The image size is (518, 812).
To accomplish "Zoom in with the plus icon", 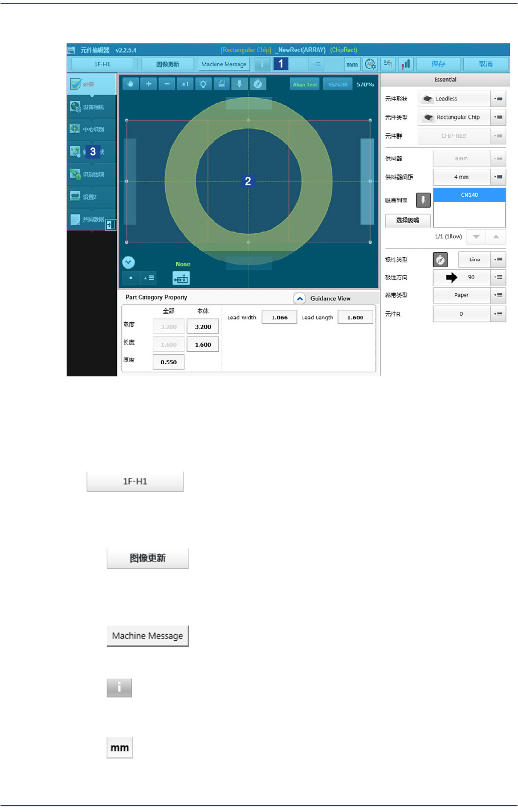I will coord(149,84).
